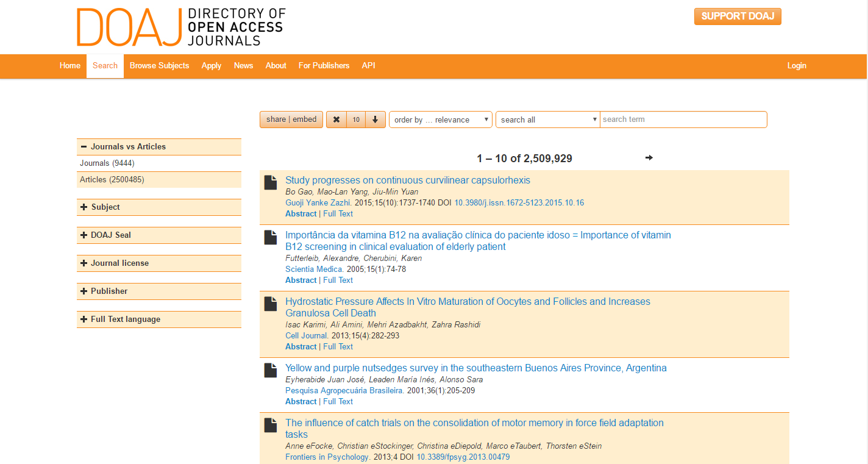Screen dimensions: 868x464
Task: Open Full Text of nutsedges survey article
Action: point(338,402)
